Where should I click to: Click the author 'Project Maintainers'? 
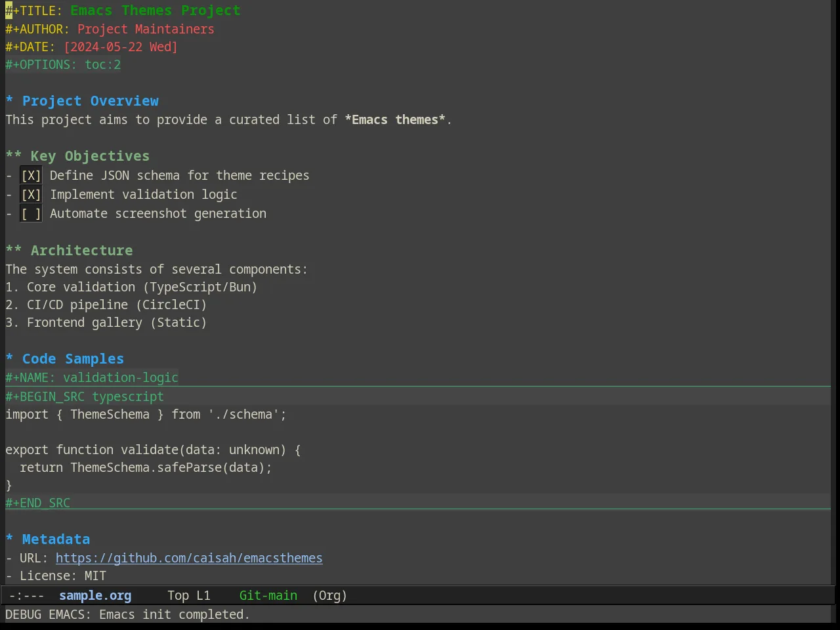coord(146,29)
